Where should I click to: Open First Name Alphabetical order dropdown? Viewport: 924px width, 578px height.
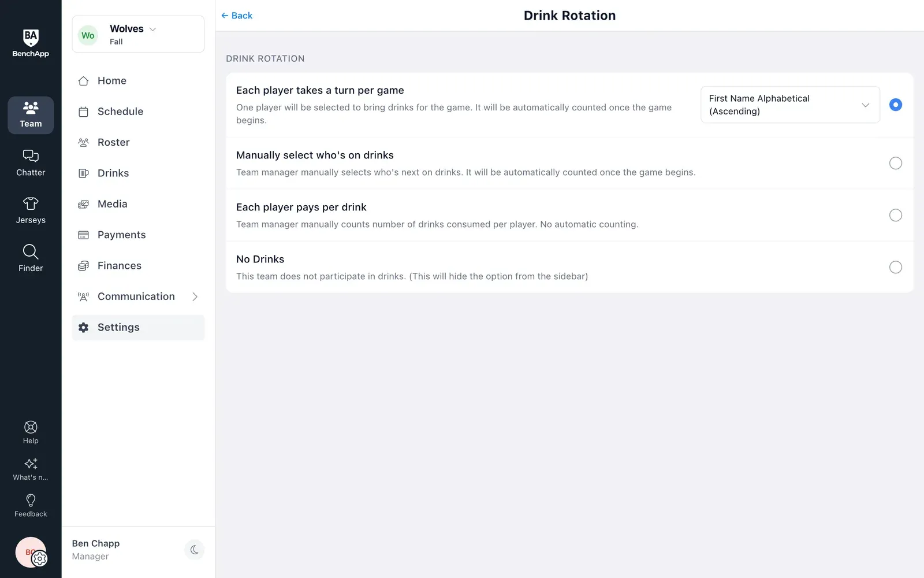pyautogui.click(x=790, y=105)
